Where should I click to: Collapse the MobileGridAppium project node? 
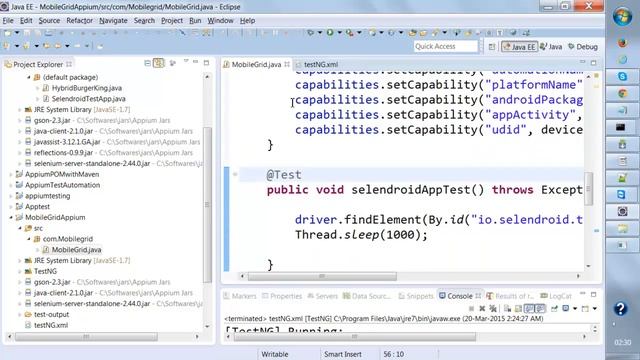click(x=11, y=218)
